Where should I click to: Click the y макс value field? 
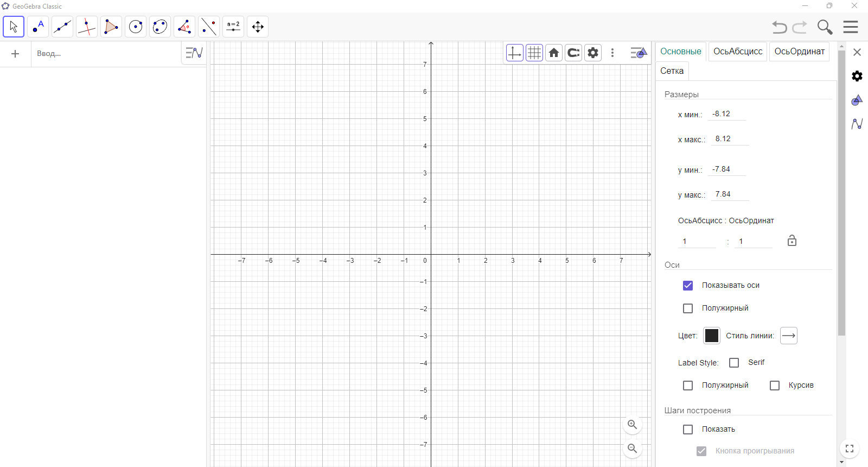pos(730,194)
